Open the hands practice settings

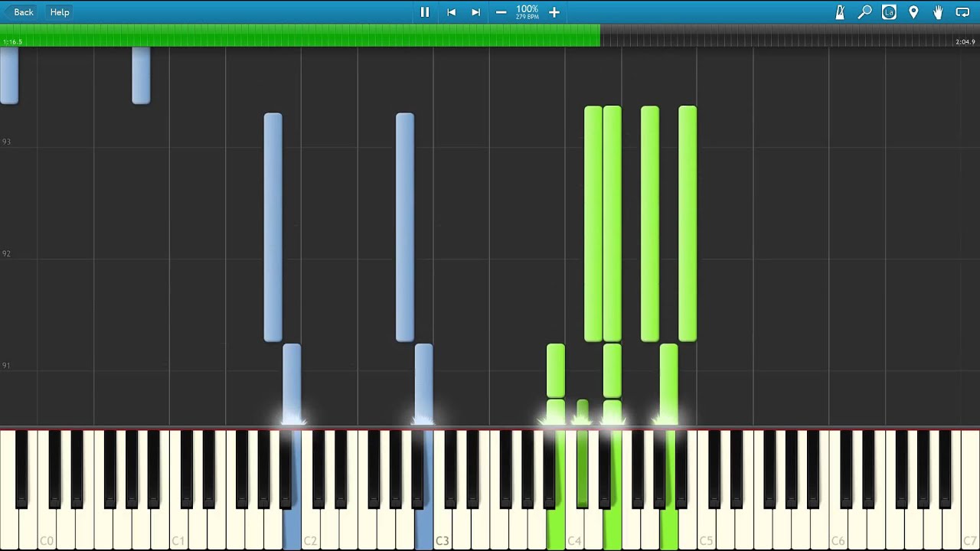click(x=938, y=12)
